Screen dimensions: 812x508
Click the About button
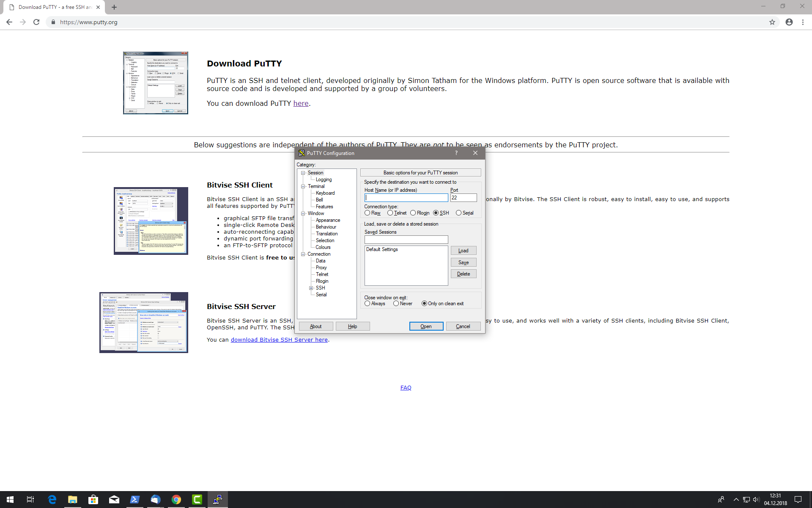(x=316, y=326)
